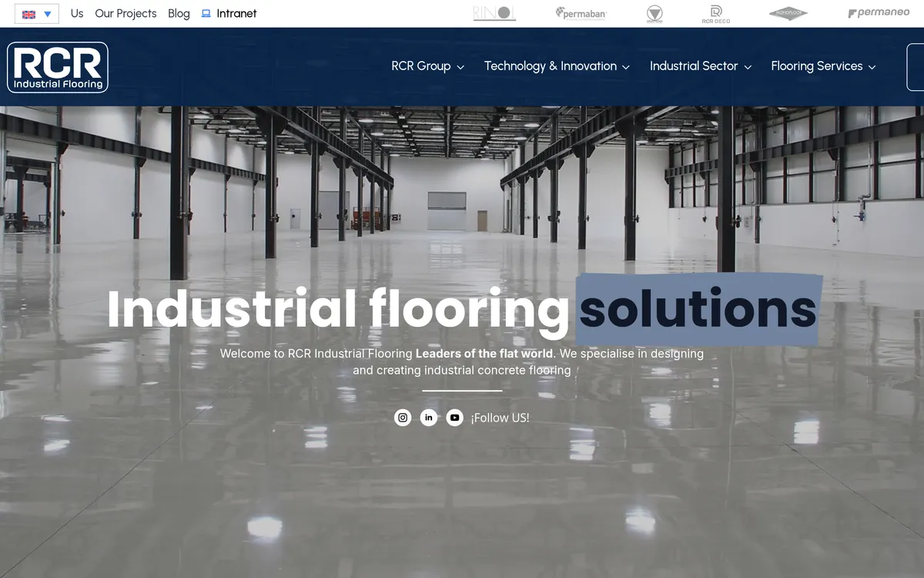This screenshot has width=924, height=578.
Task: Click the outlined button at the navbar's right edge
Action: coord(916,67)
